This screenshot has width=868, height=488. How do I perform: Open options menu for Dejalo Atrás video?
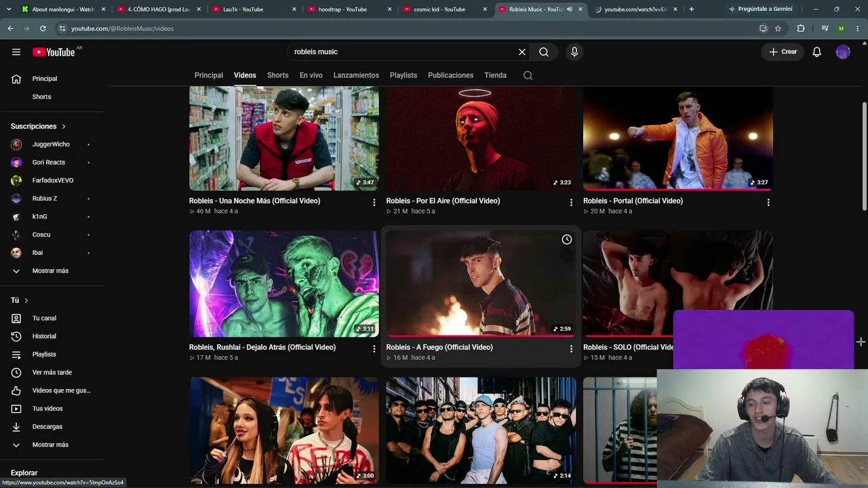374,348
